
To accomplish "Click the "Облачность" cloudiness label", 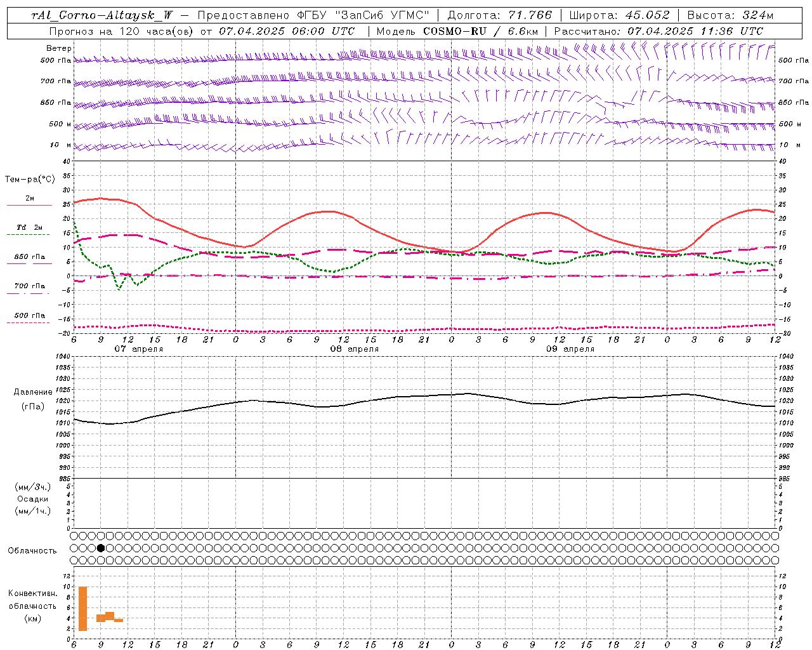I will tap(32, 550).
